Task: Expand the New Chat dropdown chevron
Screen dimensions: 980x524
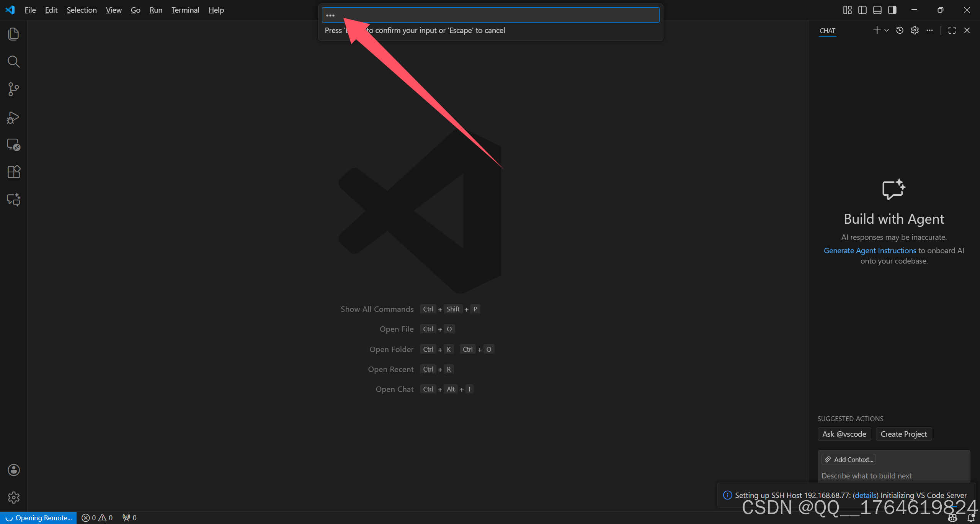Action: click(887, 30)
